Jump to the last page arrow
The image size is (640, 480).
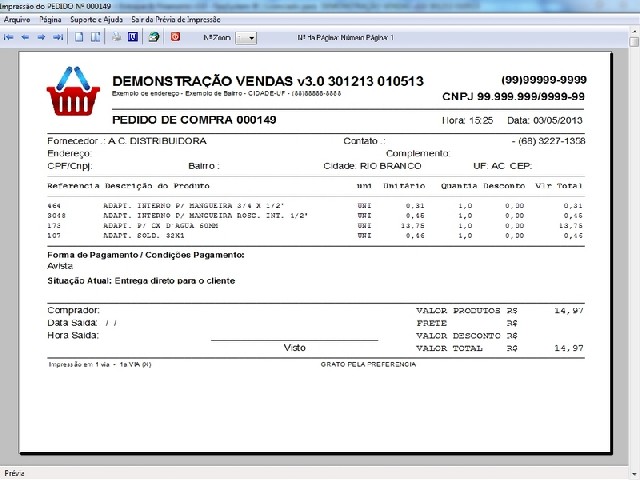click(x=58, y=37)
